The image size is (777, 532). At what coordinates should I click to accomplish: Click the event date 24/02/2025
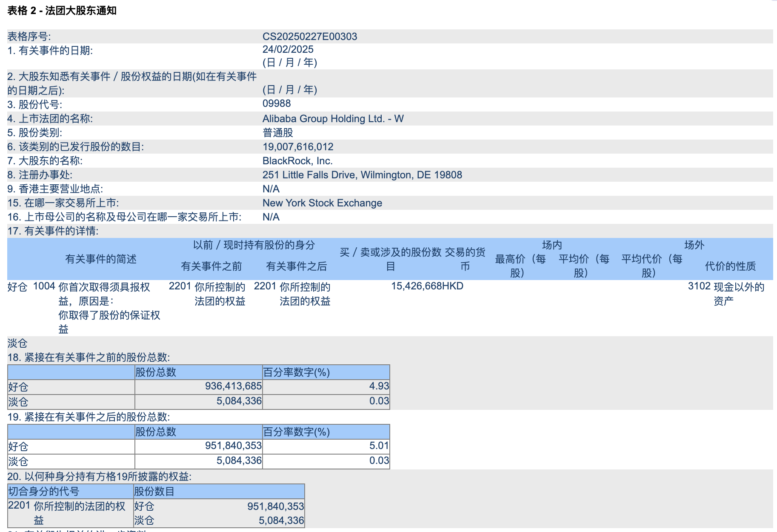click(x=289, y=50)
